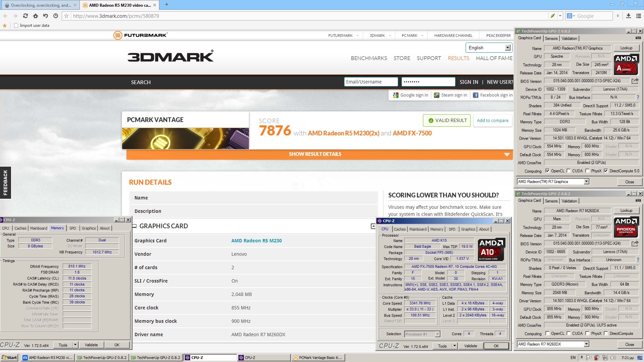Click the undo closed tab icon

pyautogui.click(x=46, y=16)
